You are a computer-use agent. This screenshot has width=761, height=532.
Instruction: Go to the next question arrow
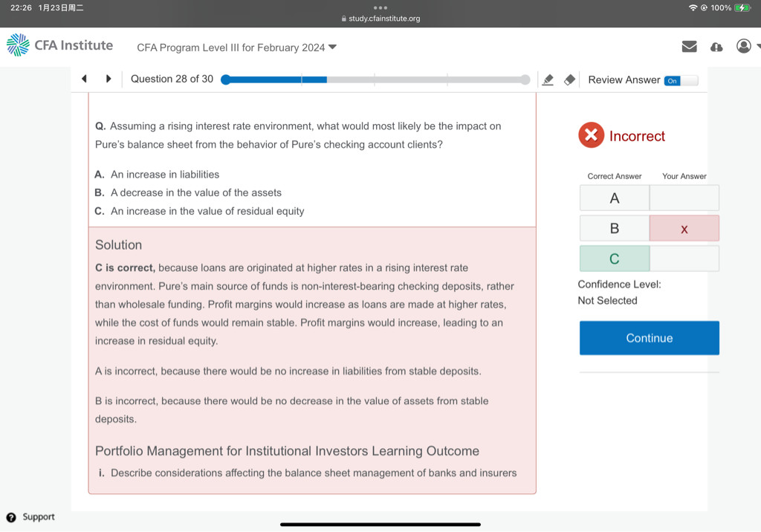click(x=109, y=79)
